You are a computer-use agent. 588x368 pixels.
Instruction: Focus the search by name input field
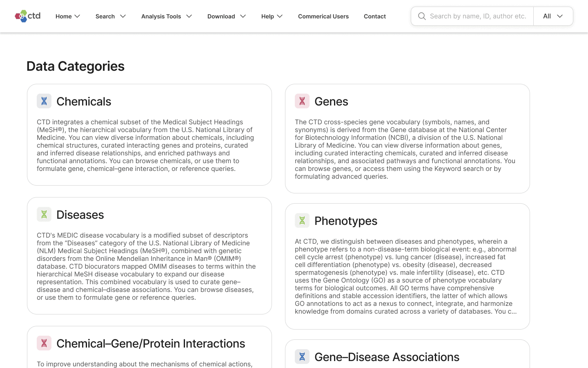(478, 16)
